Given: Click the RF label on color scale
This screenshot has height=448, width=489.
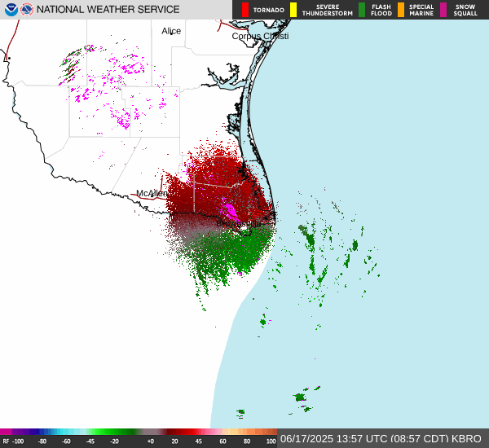Looking at the screenshot, I should click(x=6, y=441).
